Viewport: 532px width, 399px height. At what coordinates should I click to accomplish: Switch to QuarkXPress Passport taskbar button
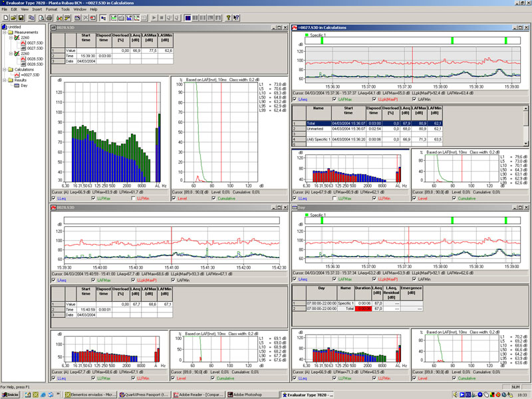[x=144, y=395]
